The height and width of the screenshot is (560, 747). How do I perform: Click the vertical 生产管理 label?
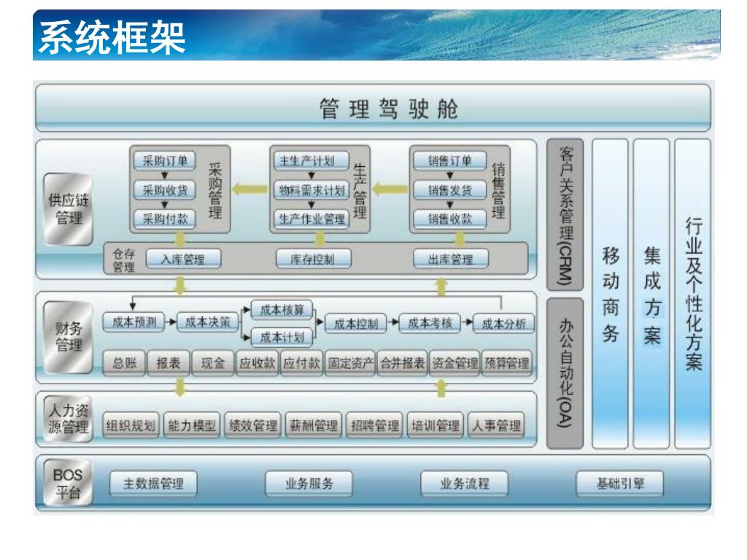360,190
